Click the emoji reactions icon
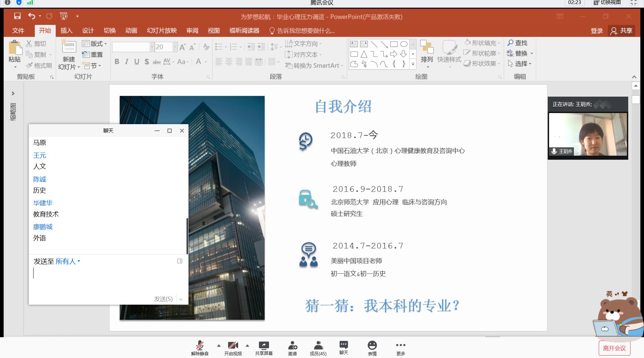 click(x=372, y=346)
